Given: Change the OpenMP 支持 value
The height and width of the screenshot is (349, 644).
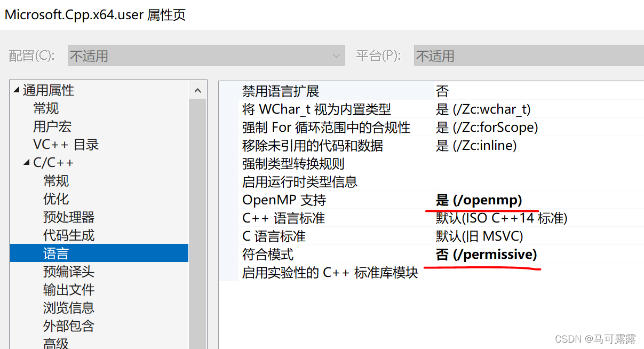Looking at the screenshot, I should (480, 200).
